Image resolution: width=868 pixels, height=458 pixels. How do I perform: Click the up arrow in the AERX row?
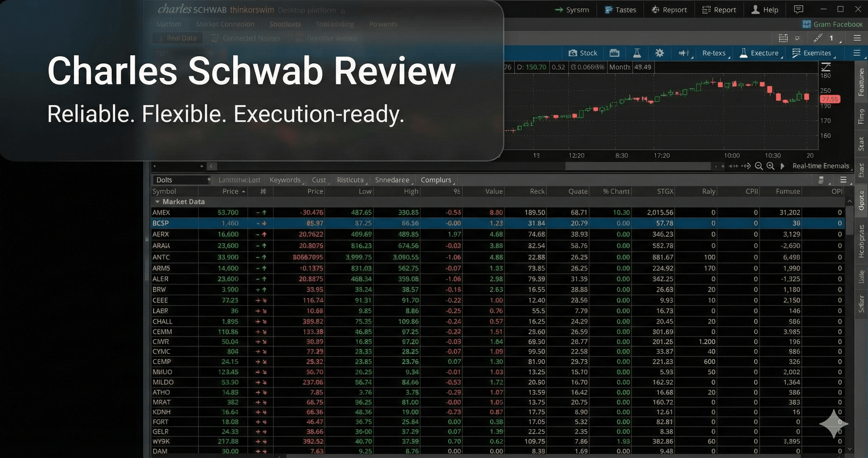264,234
